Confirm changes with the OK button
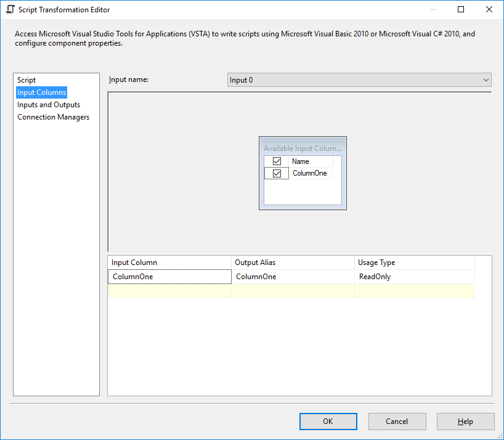The height and width of the screenshot is (440, 504). coord(328,422)
